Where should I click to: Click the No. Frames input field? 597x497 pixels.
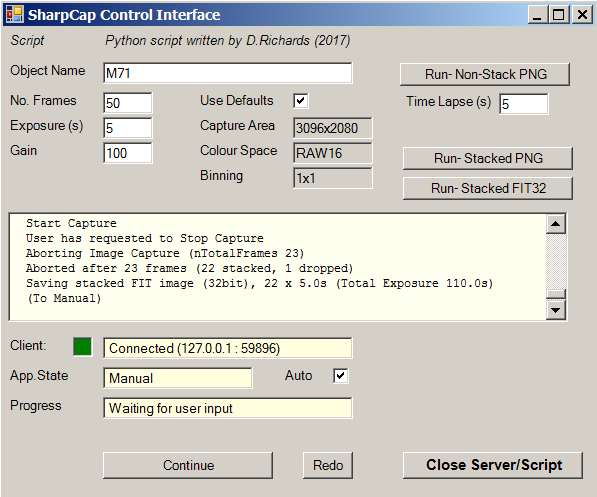pos(128,103)
